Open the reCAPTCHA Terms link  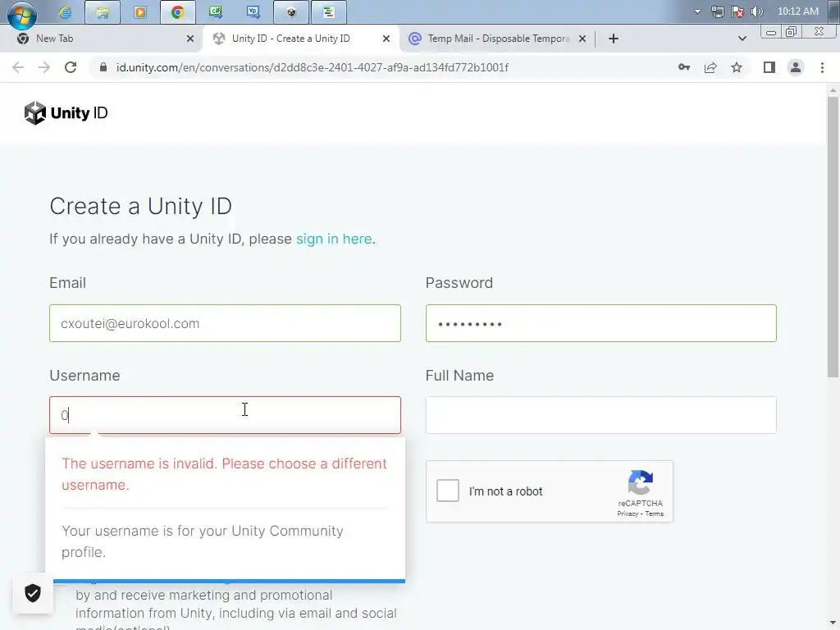654,514
